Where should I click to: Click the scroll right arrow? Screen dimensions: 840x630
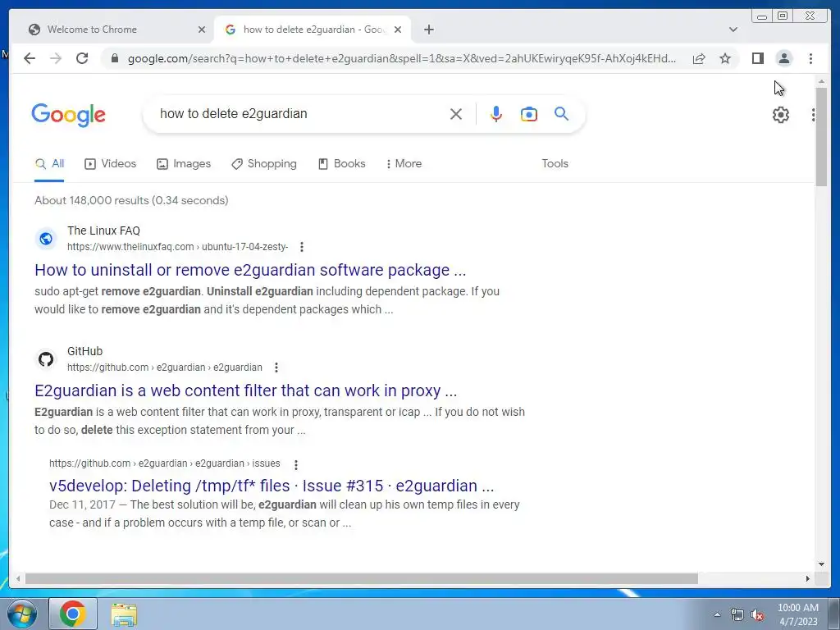[808, 578]
